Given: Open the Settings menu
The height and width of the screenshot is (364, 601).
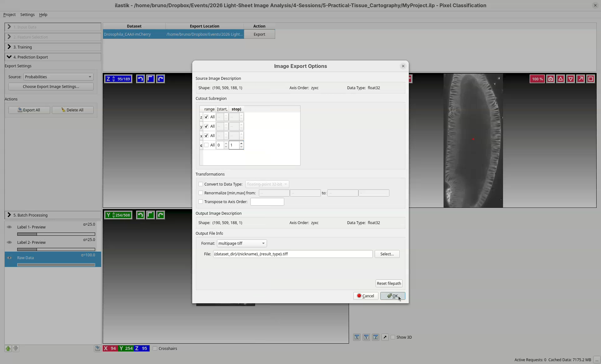Looking at the screenshot, I should pos(27,15).
